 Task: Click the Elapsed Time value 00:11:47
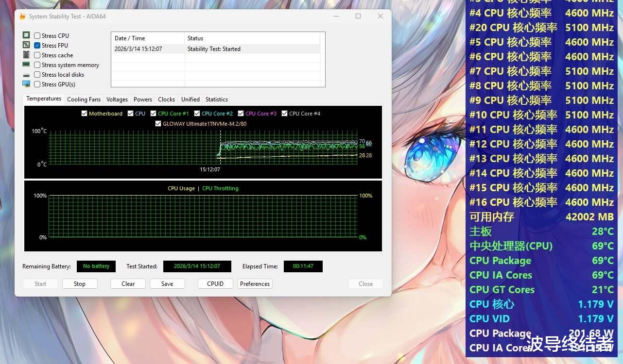tap(303, 266)
